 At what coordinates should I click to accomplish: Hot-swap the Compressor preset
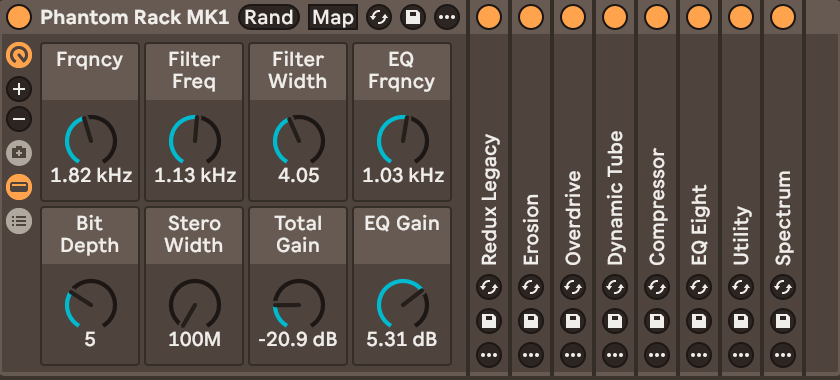click(657, 287)
